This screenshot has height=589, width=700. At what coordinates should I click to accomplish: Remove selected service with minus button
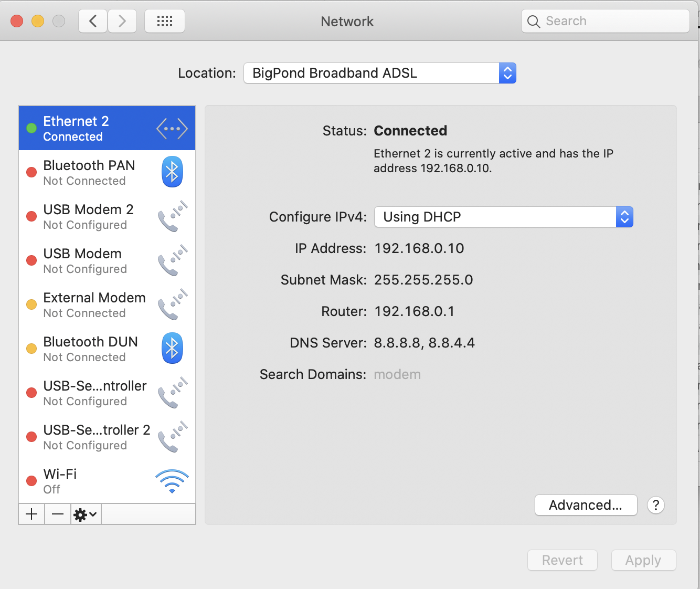(58, 514)
